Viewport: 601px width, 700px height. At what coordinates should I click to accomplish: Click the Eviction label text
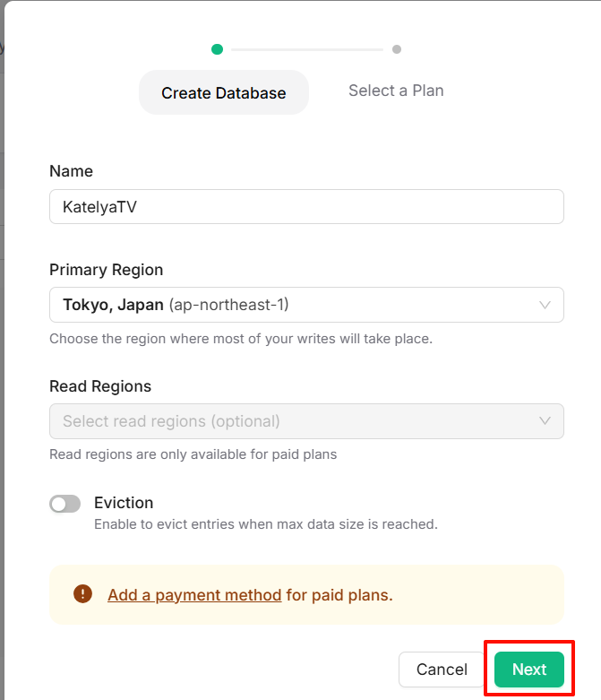(124, 503)
